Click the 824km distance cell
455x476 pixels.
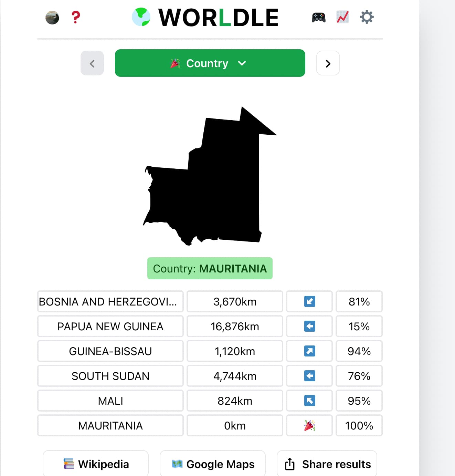pos(235,401)
